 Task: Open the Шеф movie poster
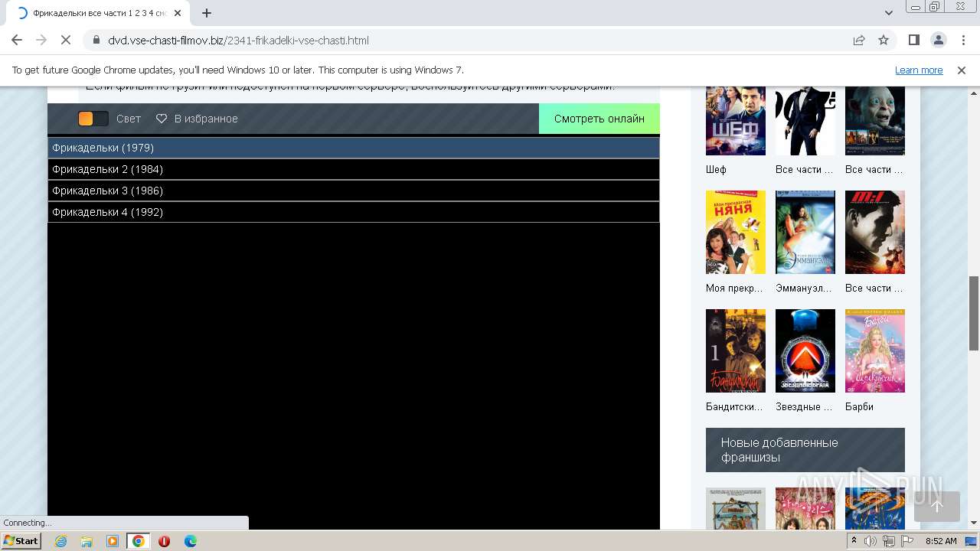click(x=736, y=121)
